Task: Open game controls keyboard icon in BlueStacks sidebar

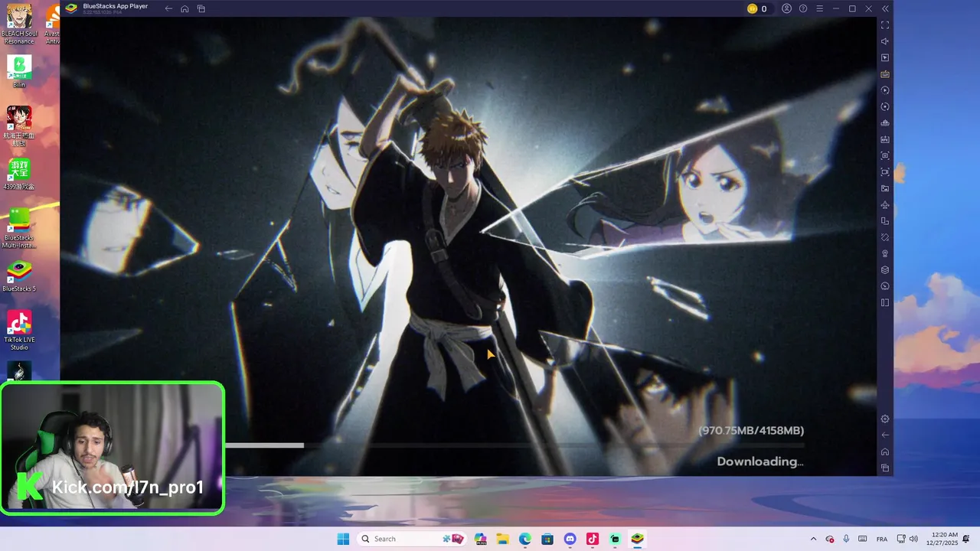Action: [885, 74]
